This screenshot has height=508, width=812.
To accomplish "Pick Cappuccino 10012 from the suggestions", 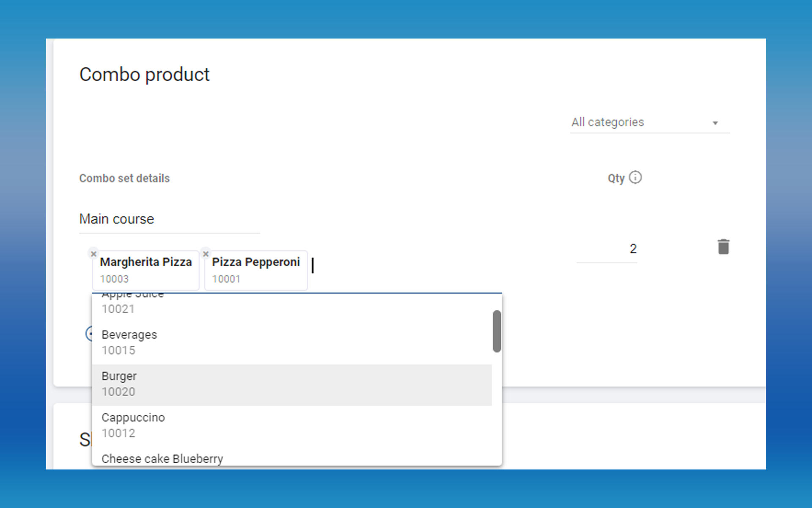I will pyautogui.click(x=292, y=425).
